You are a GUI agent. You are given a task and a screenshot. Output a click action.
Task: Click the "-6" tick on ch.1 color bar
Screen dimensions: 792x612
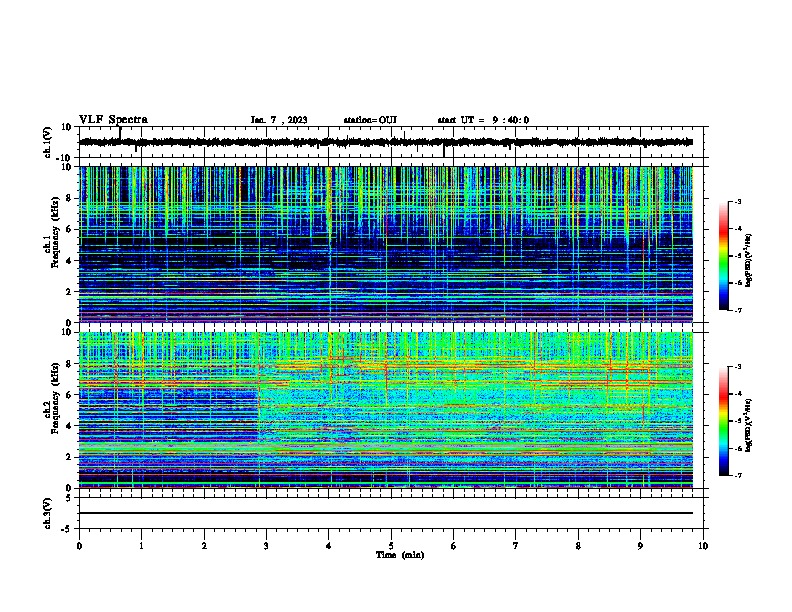pos(738,283)
